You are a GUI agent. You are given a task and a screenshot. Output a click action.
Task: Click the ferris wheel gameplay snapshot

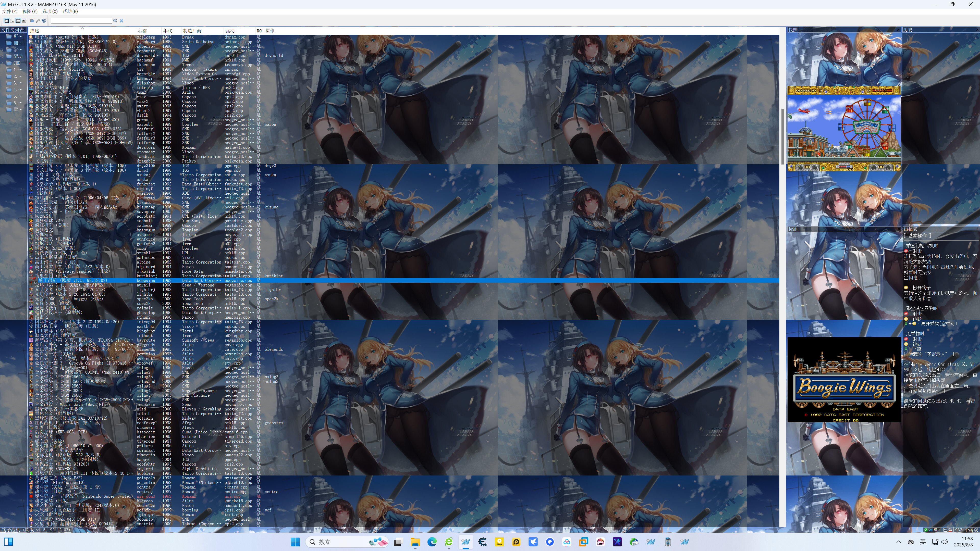[x=844, y=129]
